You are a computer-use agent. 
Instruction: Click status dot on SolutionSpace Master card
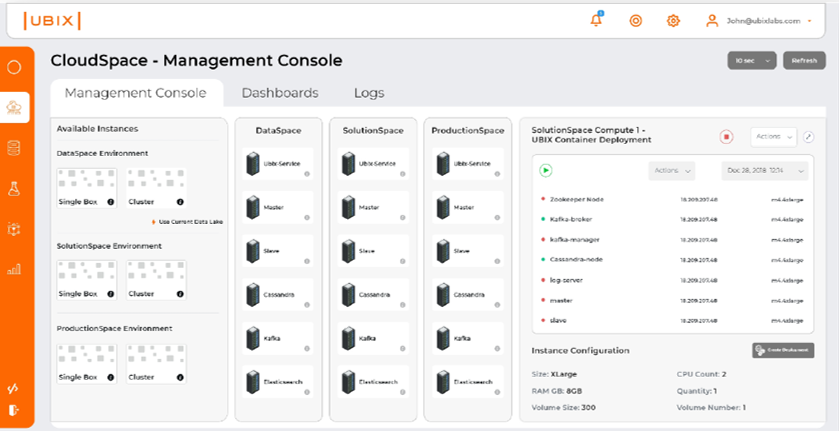(x=402, y=217)
